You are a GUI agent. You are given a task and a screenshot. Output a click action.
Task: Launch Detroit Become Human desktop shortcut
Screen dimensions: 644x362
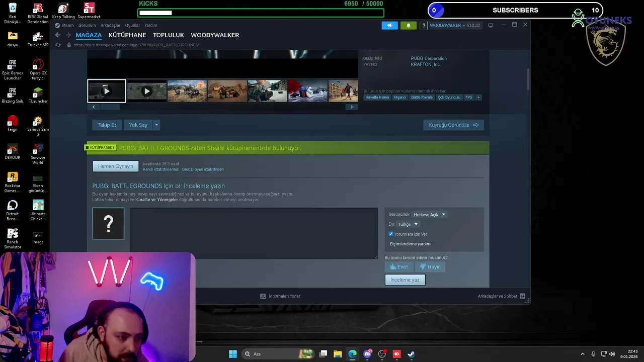click(x=13, y=210)
